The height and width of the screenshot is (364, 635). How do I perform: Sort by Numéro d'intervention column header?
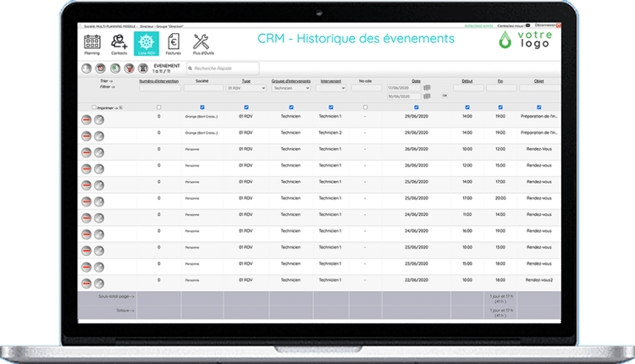pos(159,81)
